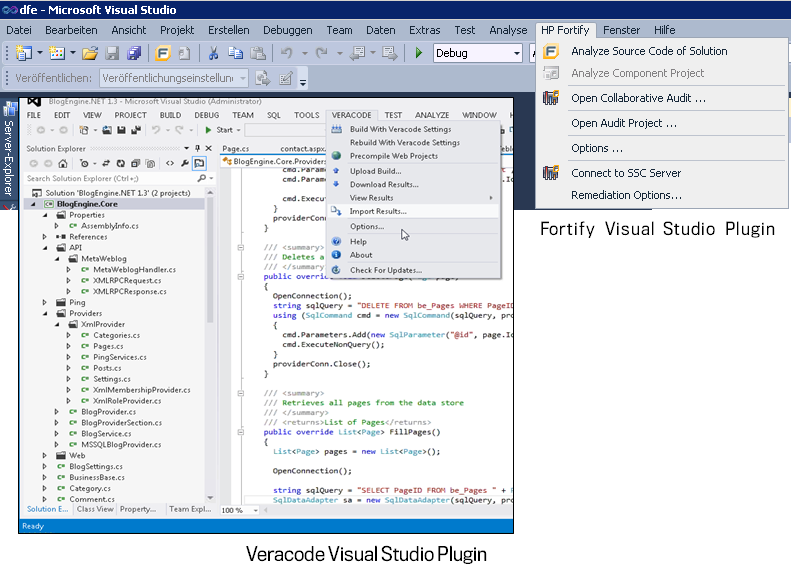Collapse the FillPages method code region
The height and width of the screenshot is (578, 811).
tap(241, 432)
